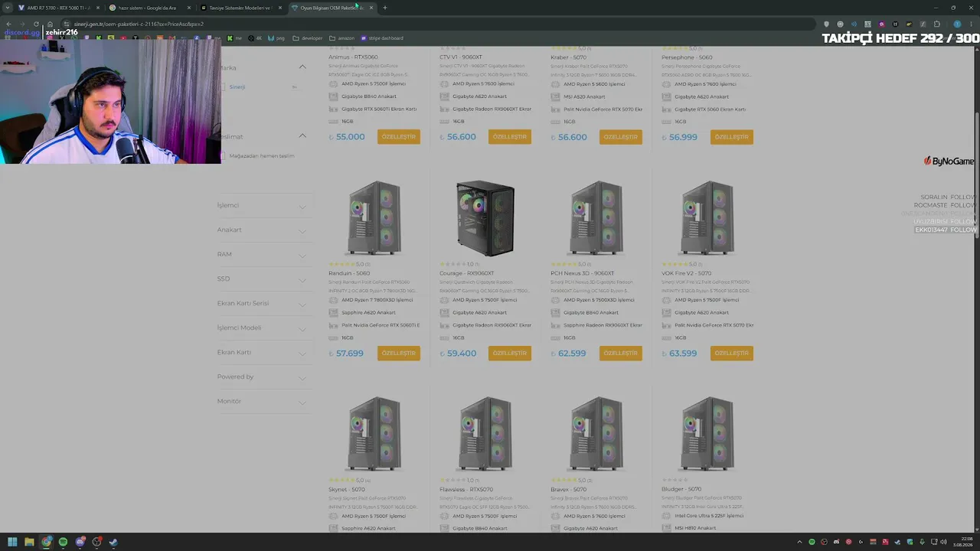Close the 'hazır sistem - Google'da Ara' tab
Screen dimensions: 980x551
tap(189, 8)
